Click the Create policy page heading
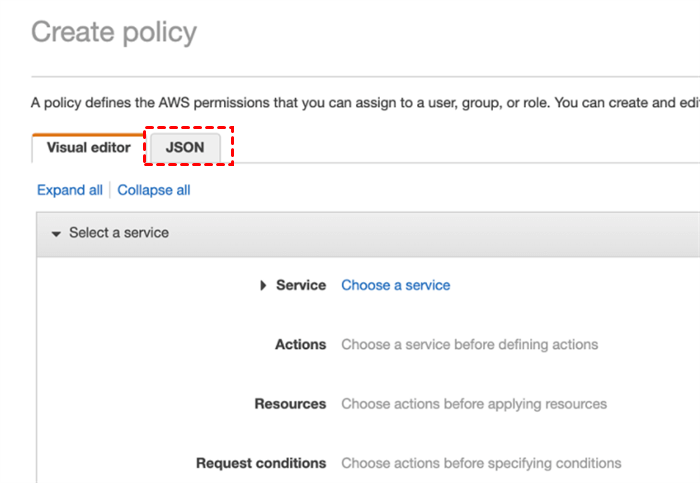The width and height of the screenshot is (700, 483). click(114, 32)
